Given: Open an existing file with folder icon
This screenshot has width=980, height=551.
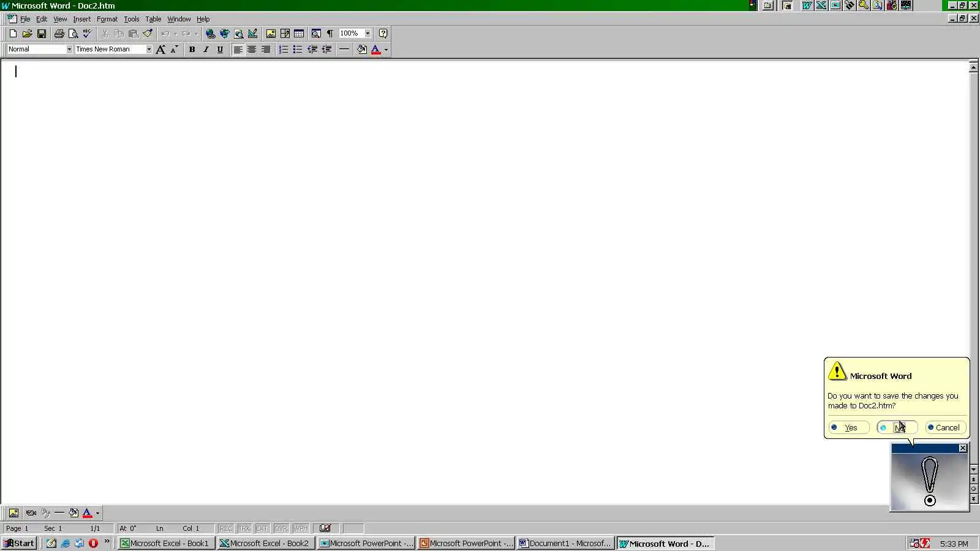Looking at the screenshot, I should tap(27, 34).
